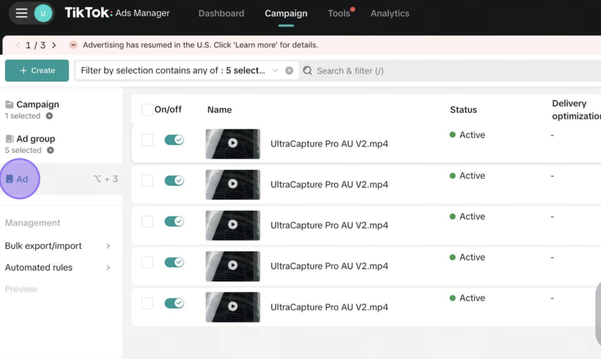Viewport: 601px width, 364px height.
Task: Open the Tools menu
Action: (339, 13)
